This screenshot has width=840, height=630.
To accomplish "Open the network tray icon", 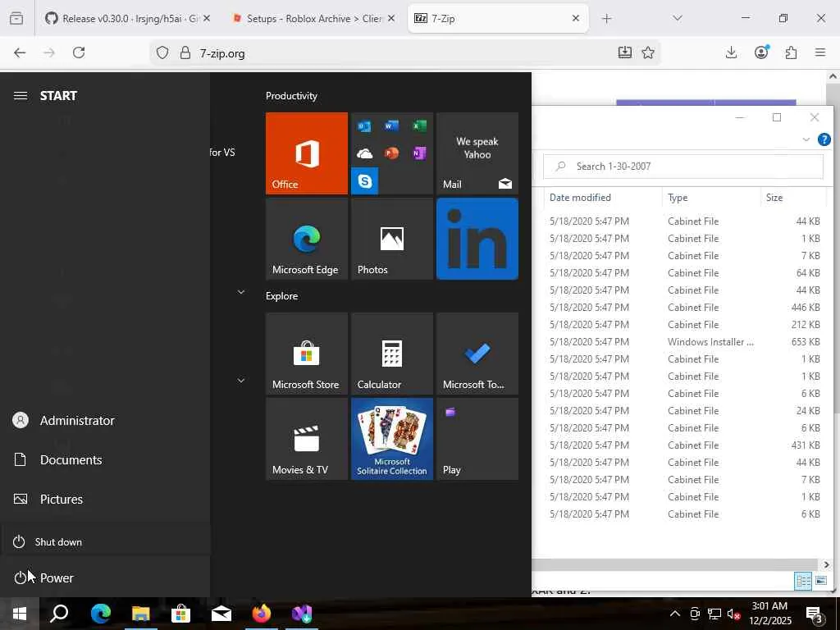I will (x=714, y=614).
